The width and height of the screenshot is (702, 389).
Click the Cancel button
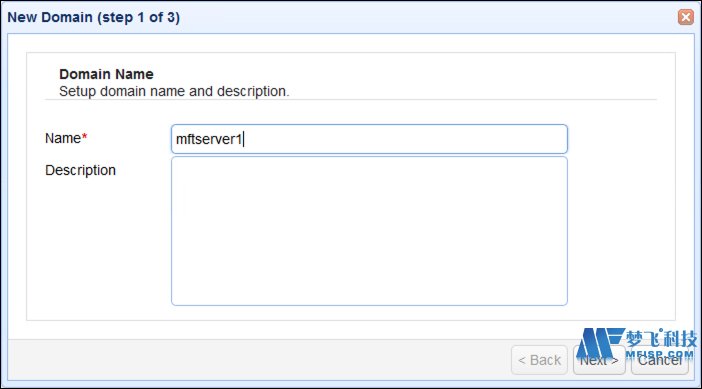(x=659, y=360)
